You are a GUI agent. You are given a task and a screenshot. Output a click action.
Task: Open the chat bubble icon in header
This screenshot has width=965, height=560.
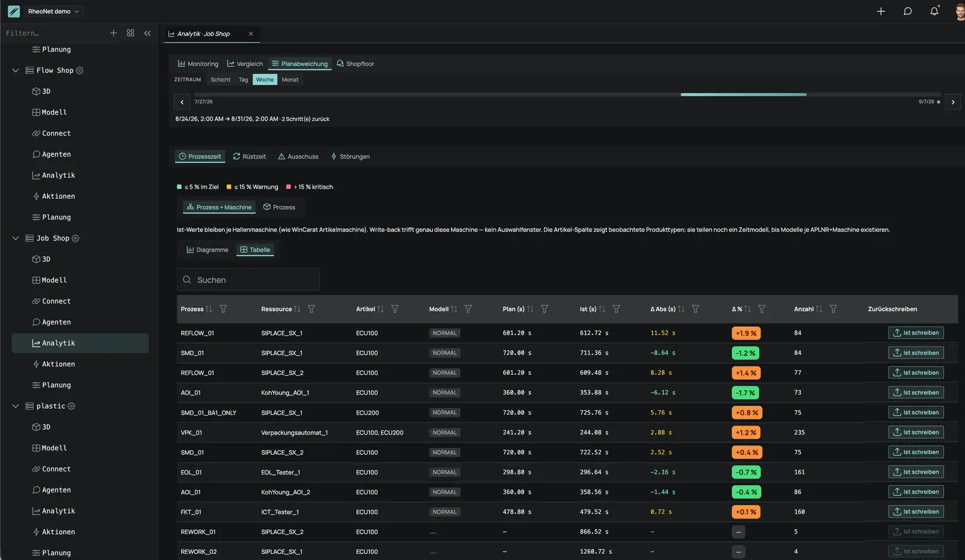point(908,11)
